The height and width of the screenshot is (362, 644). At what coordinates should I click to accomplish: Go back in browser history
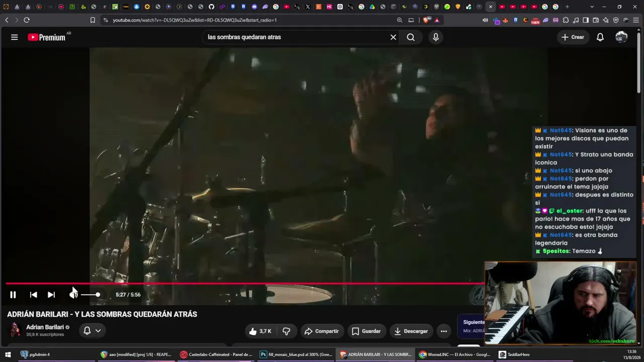point(7,20)
